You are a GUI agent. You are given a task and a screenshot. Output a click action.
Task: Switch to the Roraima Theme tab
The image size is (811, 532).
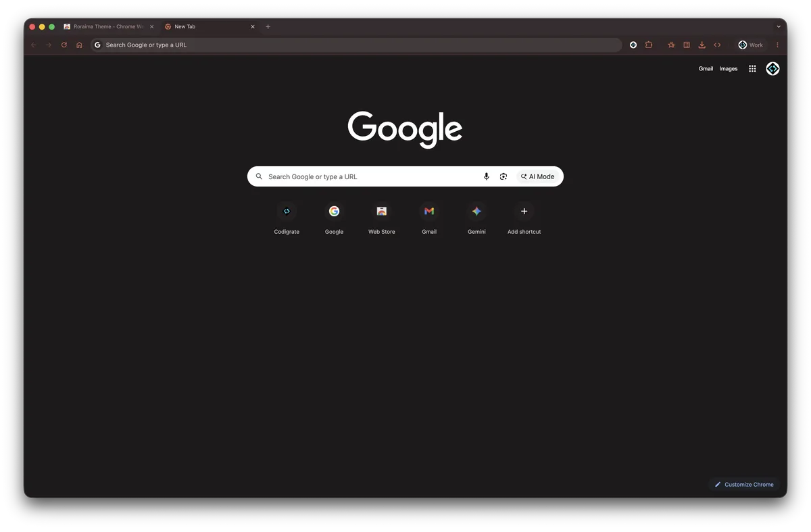coord(108,27)
